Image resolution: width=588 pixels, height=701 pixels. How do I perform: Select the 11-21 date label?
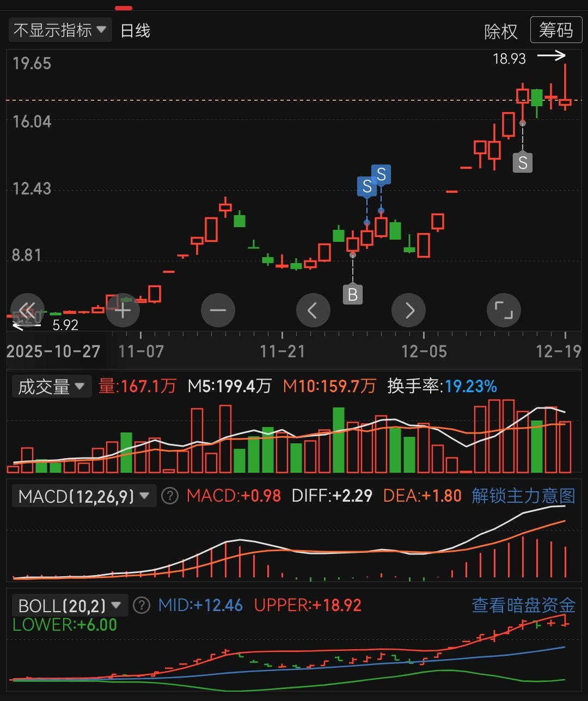pos(282,351)
